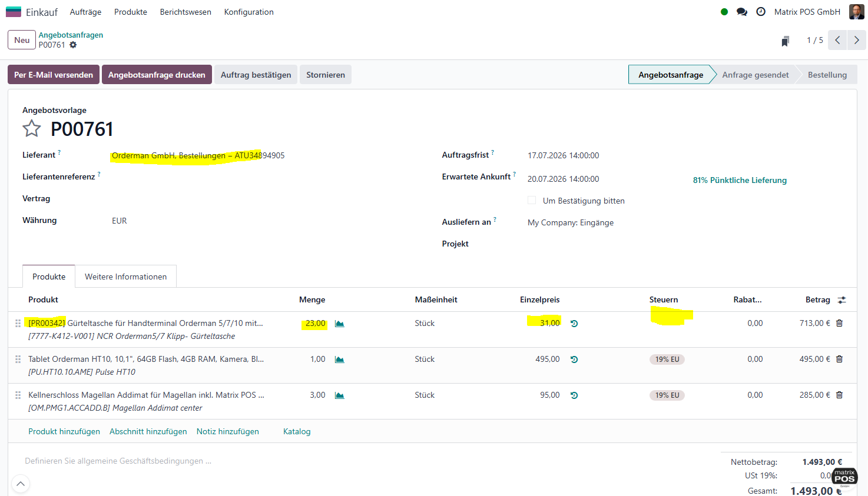Screen dimensions: 868x496
Task: Open the column options toggle beside Betrag
Action: point(842,300)
